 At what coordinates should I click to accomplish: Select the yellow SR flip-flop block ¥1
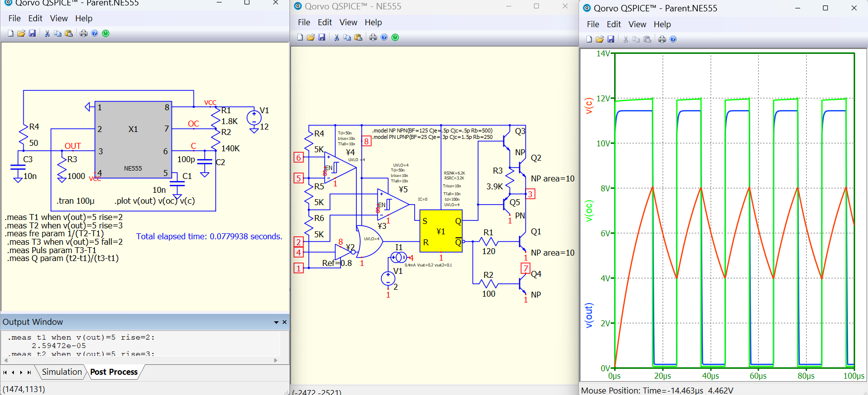coord(441,231)
